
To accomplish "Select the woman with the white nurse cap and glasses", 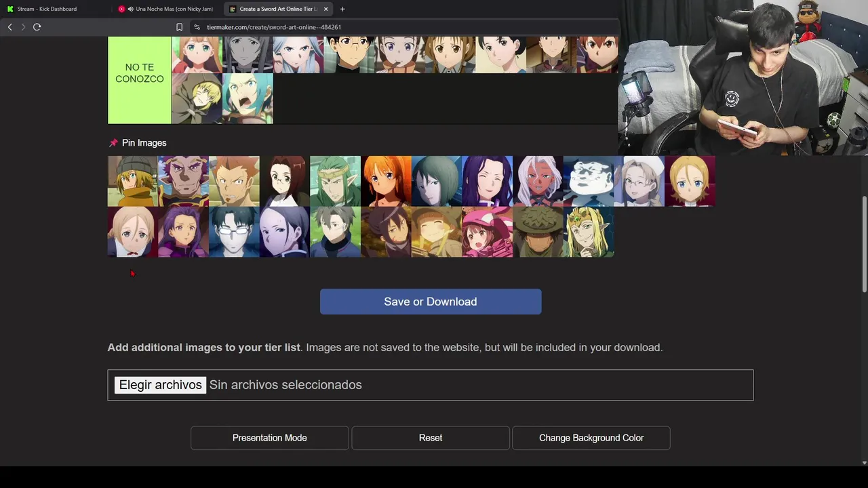I will (x=639, y=181).
